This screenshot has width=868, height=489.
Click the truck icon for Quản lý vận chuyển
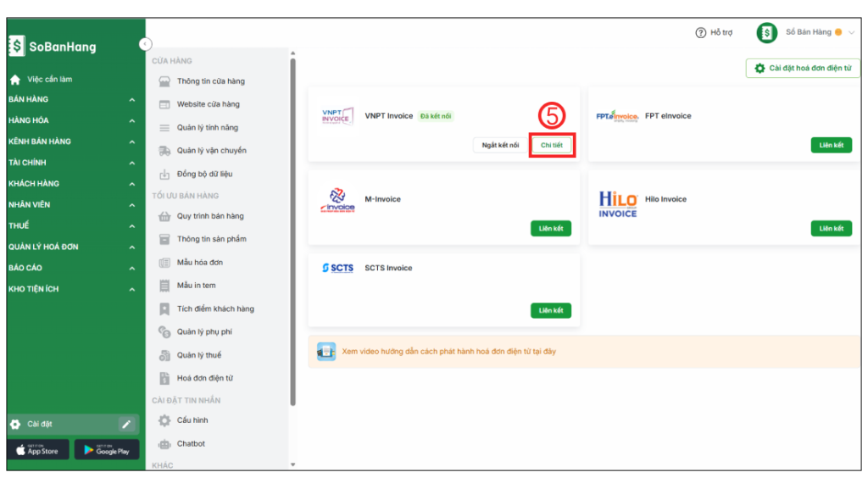pyautogui.click(x=164, y=151)
